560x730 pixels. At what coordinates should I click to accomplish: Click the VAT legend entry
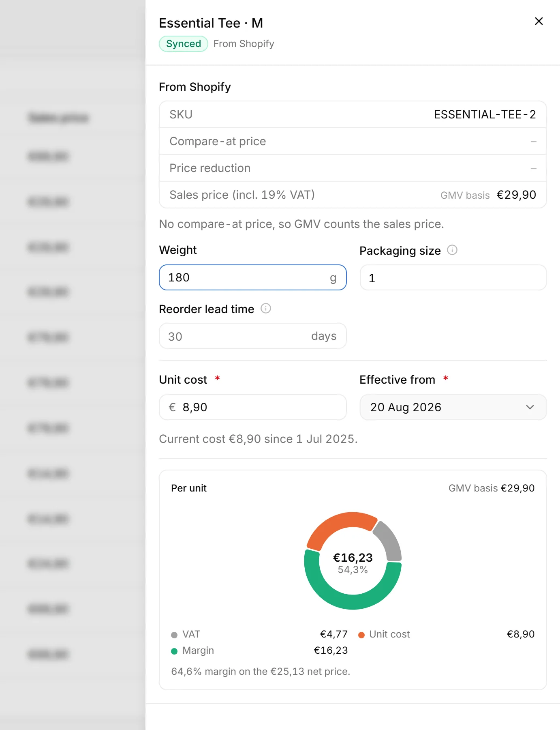pyautogui.click(x=259, y=634)
